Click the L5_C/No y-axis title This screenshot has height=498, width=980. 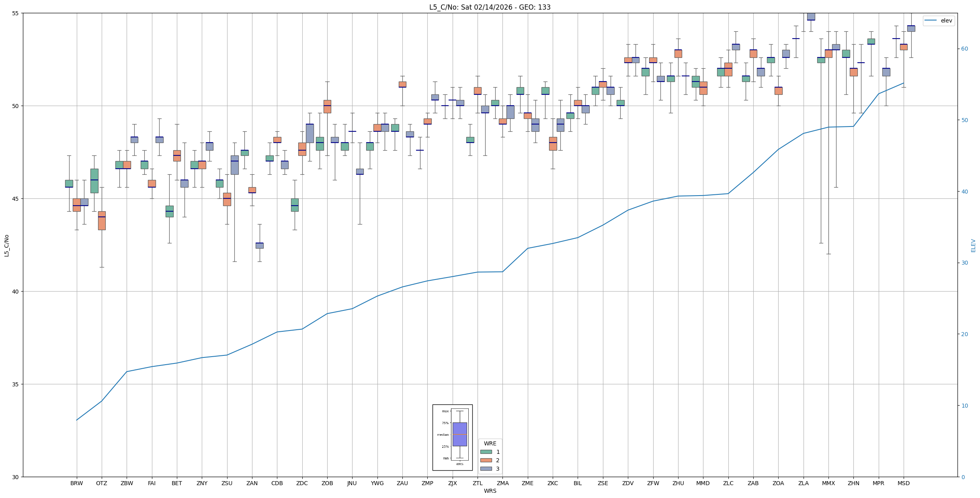pyautogui.click(x=6, y=245)
